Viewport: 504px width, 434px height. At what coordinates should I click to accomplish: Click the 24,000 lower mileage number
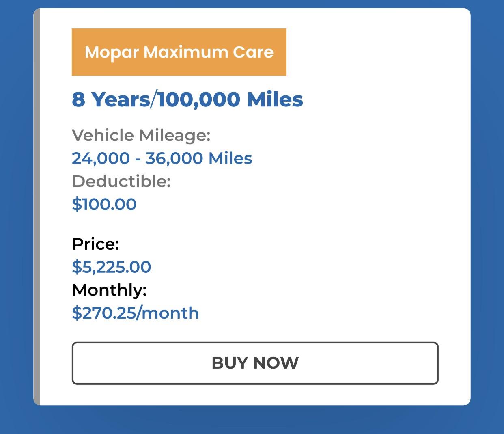(101, 158)
